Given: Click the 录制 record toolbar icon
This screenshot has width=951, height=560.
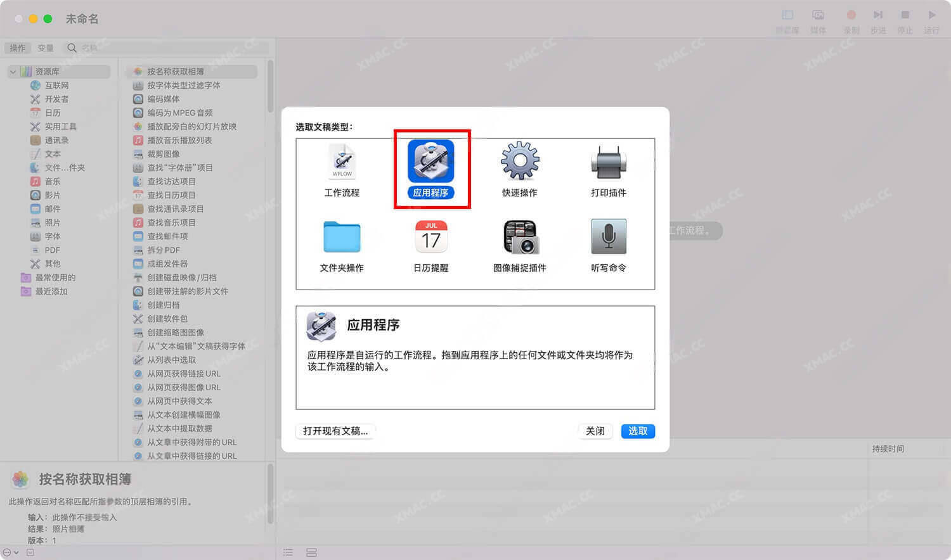Looking at the screenshot, I should click(851, 16).
